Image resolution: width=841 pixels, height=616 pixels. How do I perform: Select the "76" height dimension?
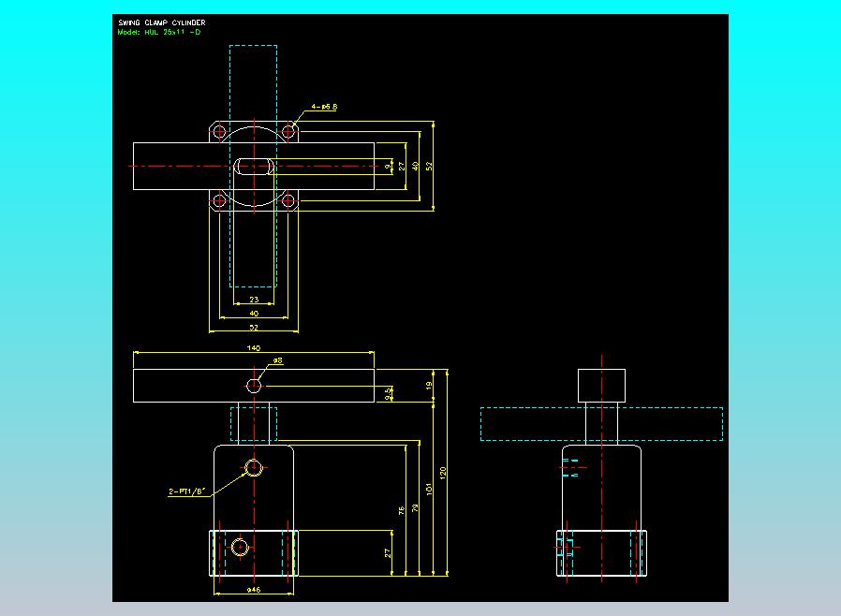pyautogui.click(x=401, y=510)
